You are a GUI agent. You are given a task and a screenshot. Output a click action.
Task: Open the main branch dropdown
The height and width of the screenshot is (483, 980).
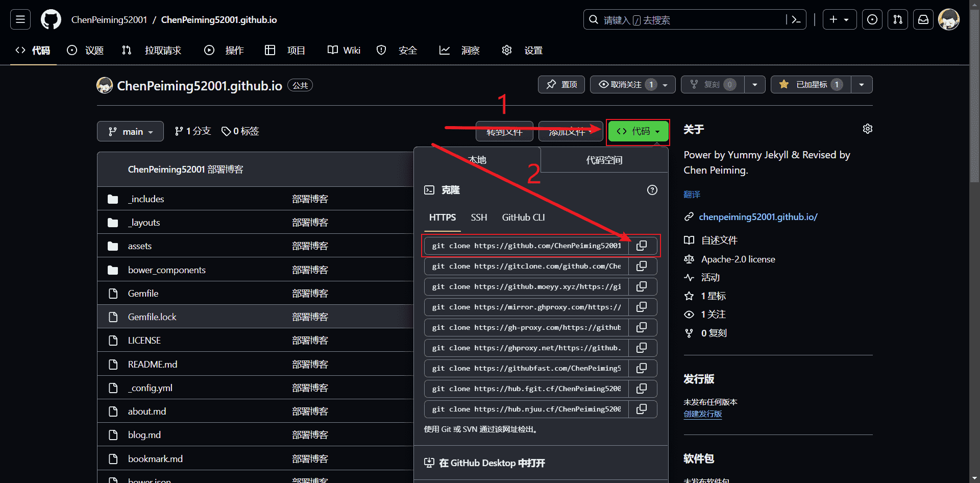pos(130,131)
